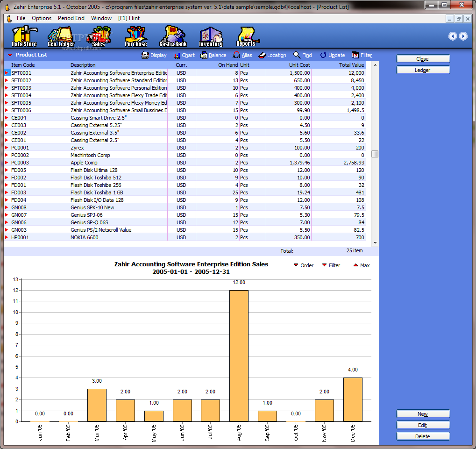Open the chart Filter dropdown
Viewport: 476px width, 449px height.
point(331,265)
